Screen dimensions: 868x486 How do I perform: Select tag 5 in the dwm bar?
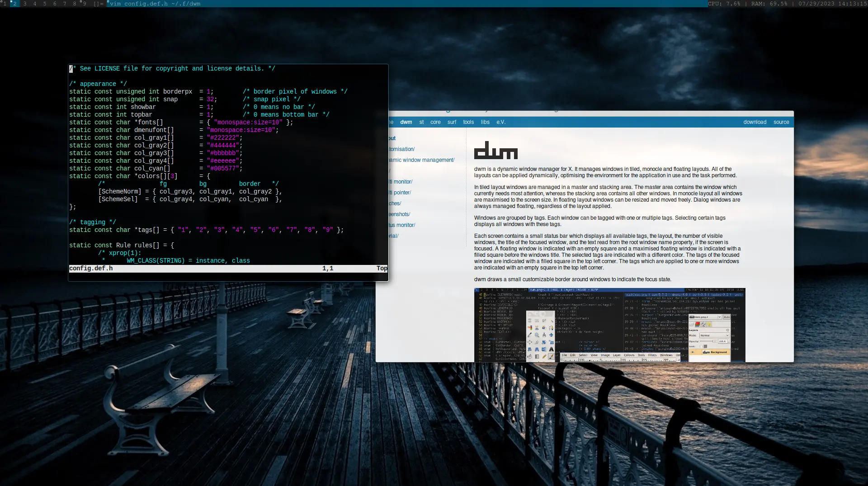[44, 4]
